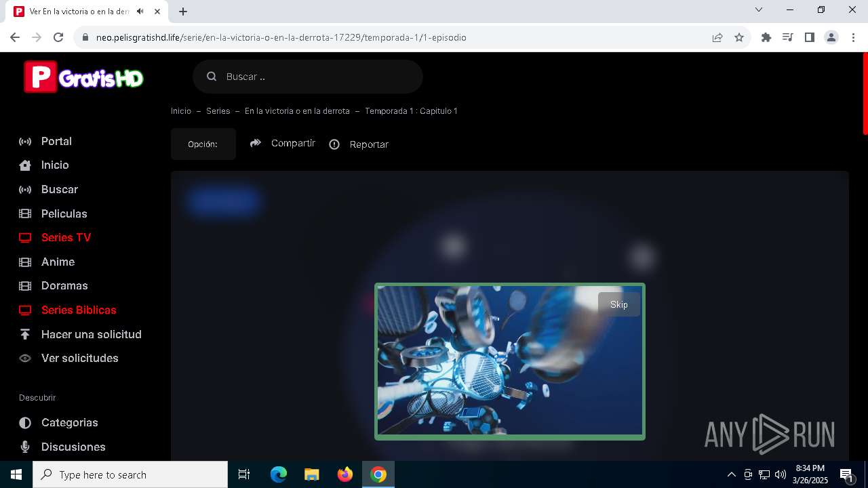Open Buscar in the sidebar

coord(60,189)
